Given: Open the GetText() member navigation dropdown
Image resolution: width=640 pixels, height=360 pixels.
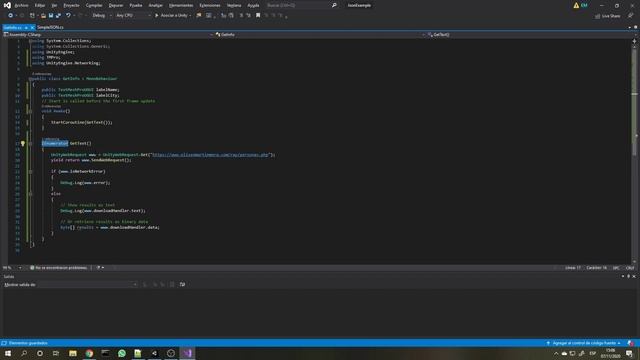Looking at the screenshot, I should (x=531, y=35).
